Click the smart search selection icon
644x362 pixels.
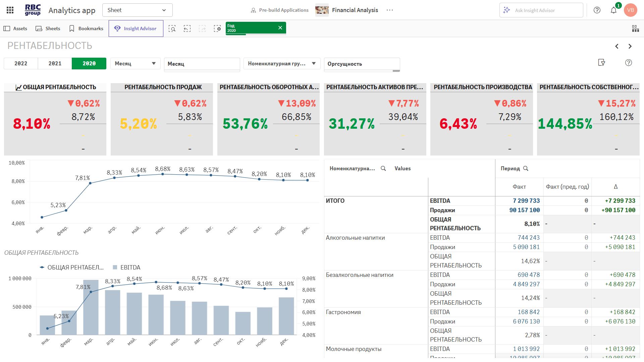tap(172, 28)
